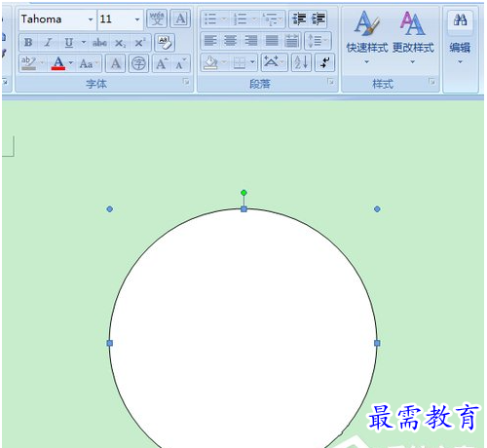The height and width of the screenshot is (448, 487).
Task: Click the character shading A icon
Action: pos(116,63)
